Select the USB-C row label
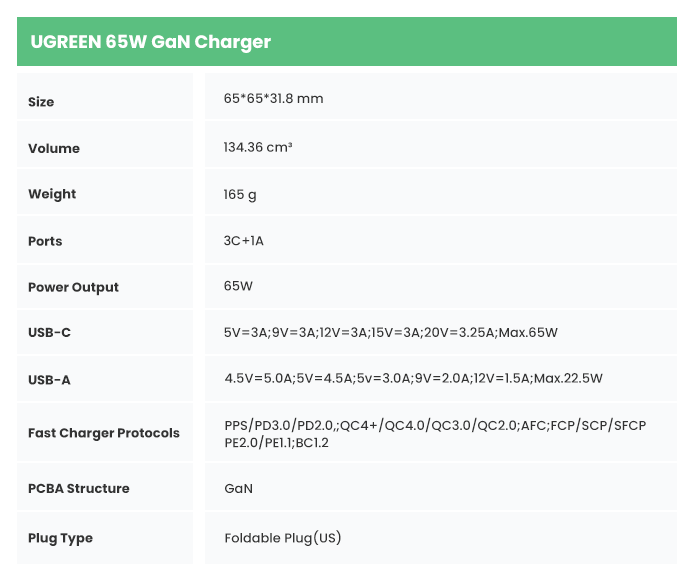The width and height of the screenshot is (695, 580). point(49,332)
